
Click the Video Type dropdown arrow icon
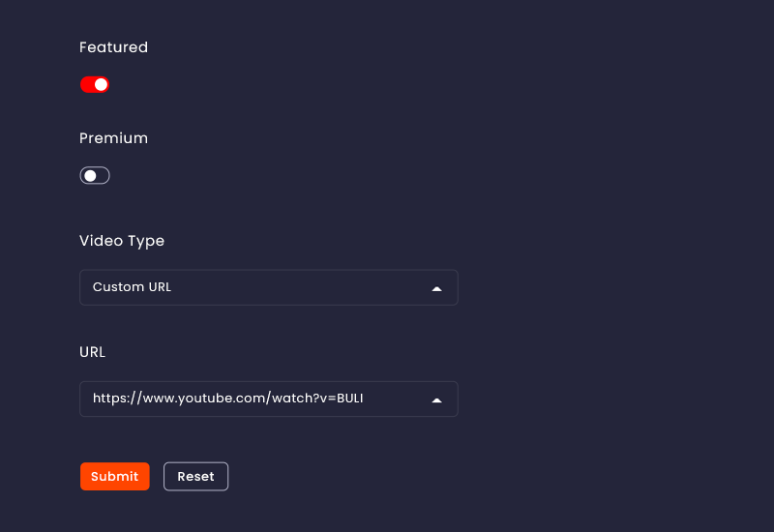[436, 288]
